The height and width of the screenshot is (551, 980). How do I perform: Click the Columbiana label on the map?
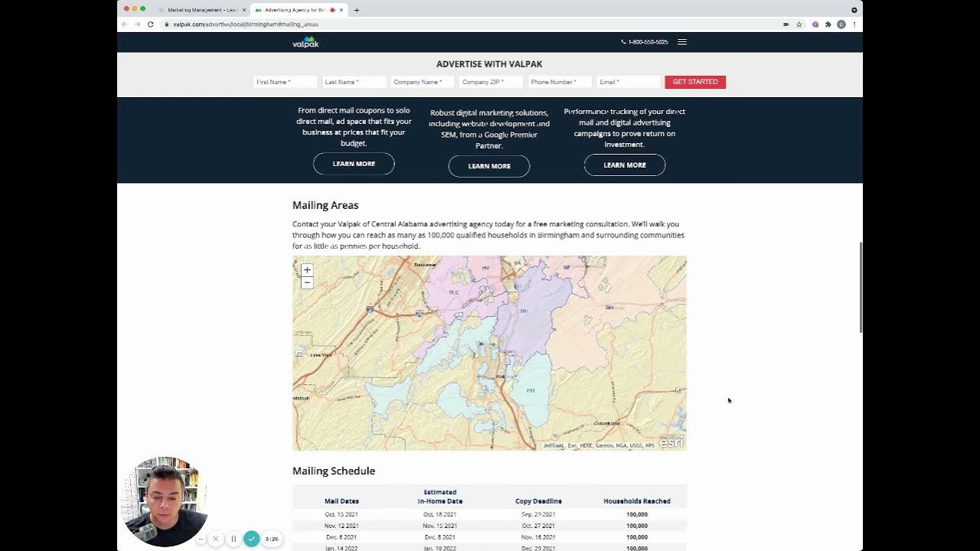[607, 423]
